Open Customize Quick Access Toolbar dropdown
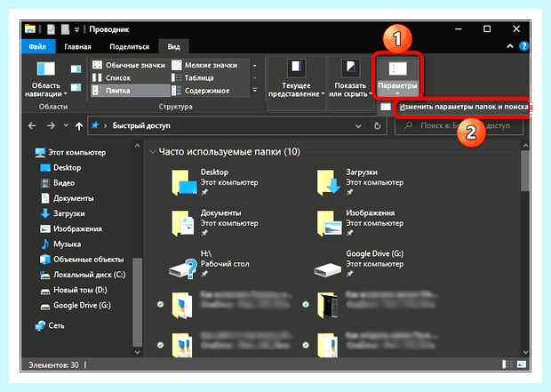This screenshot has height=392, width=551. point(76,29)
